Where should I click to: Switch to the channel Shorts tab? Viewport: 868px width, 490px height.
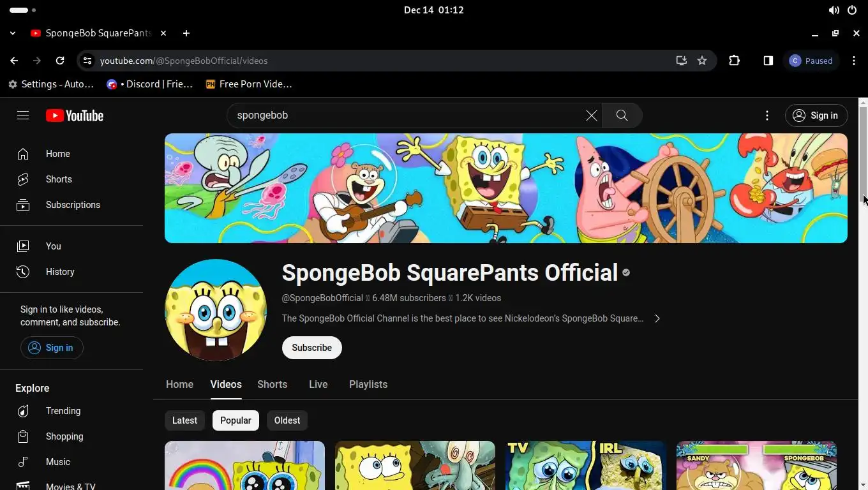click(272, 385)
